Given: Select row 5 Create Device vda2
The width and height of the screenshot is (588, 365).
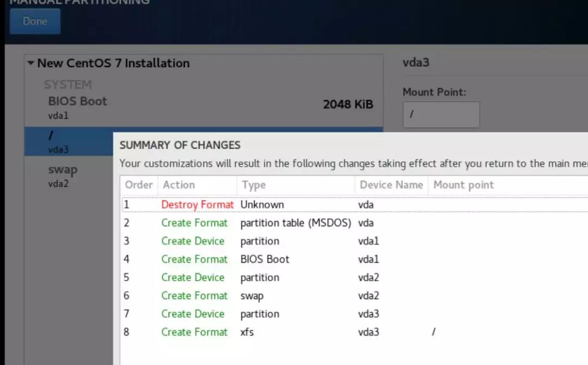Looking at the screenshot, I should click(x=355, y=278).
